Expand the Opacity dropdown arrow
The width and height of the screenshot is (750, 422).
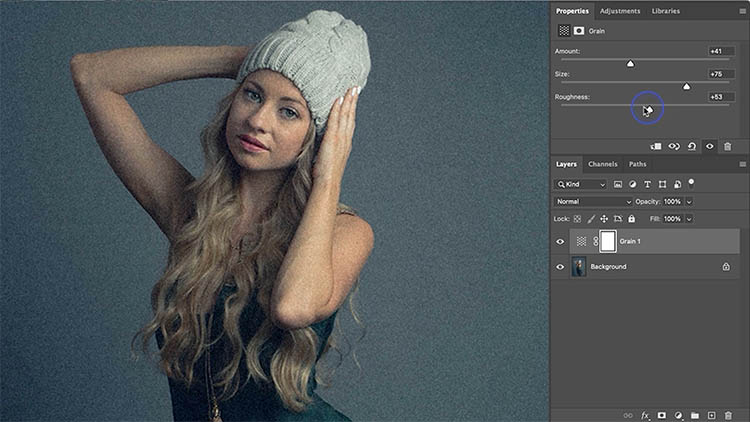tap(689, 201)
